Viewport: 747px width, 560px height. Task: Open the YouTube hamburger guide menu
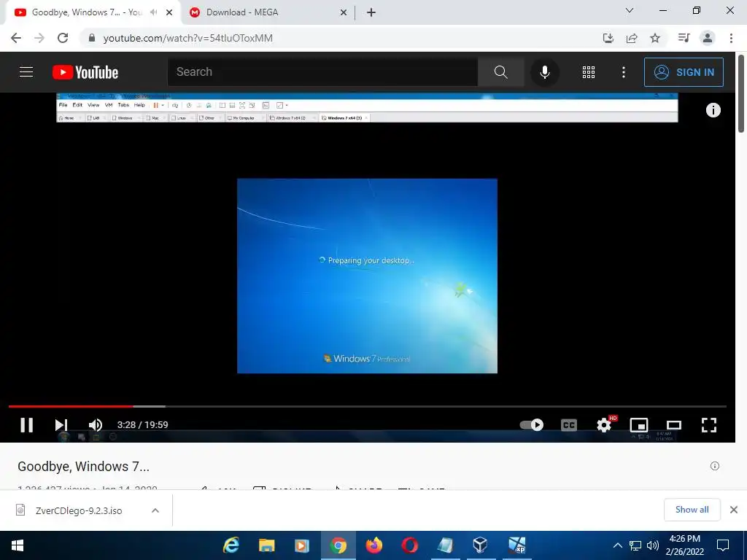[x=26, y=72]
